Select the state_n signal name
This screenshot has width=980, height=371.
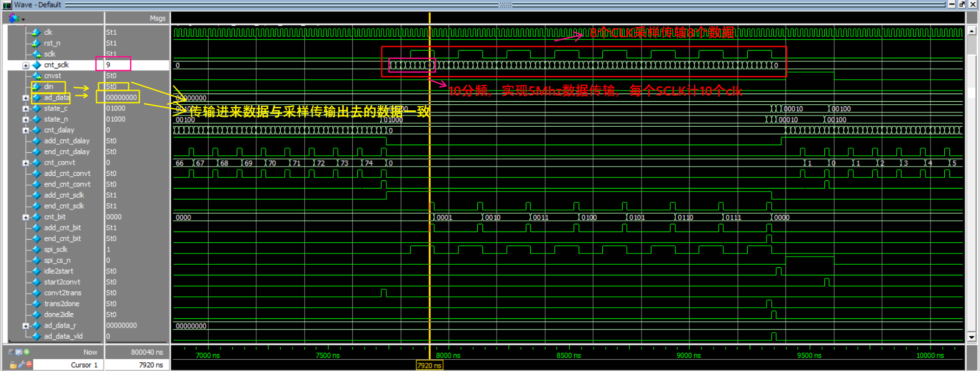coord(56,119)
